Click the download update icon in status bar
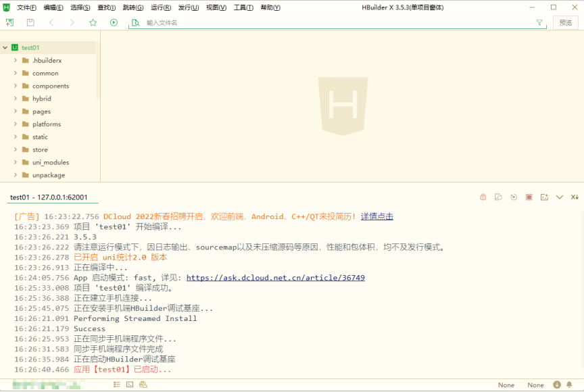This screenshot has width=584, height=392. (x=557, y=385)
